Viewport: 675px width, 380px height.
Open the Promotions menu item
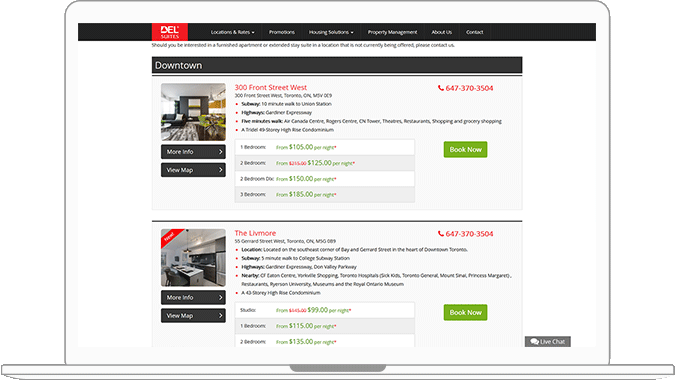[x=282, y=32]
